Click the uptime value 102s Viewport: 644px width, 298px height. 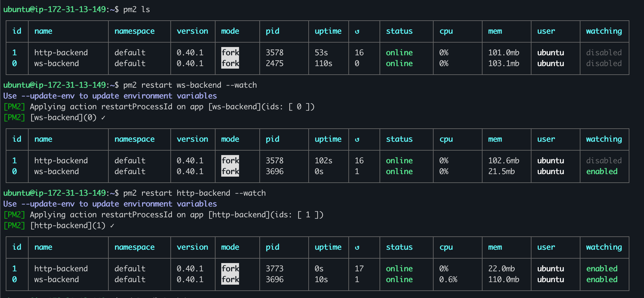[323, 160]
